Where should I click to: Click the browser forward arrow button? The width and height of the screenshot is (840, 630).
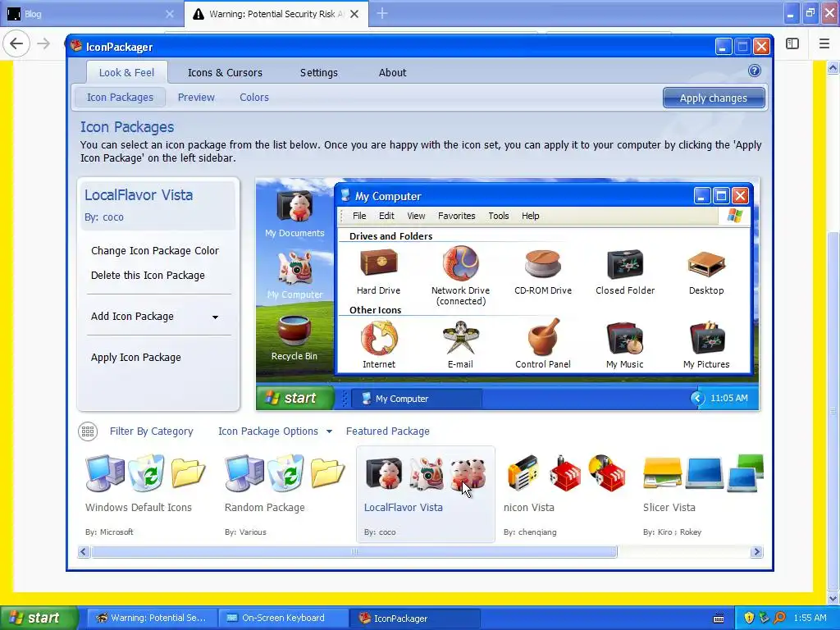[43, 43]
